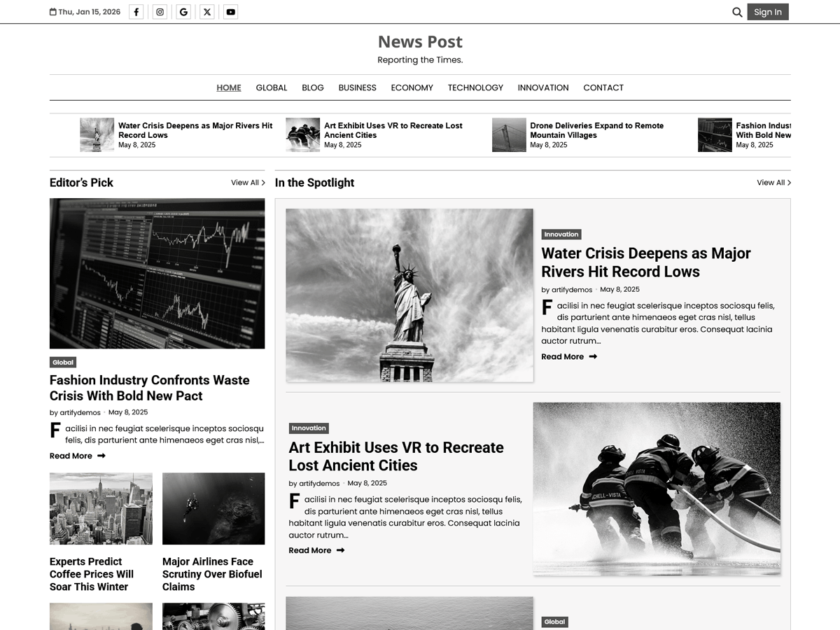Expand In the Spotlight via View All chevron
This screenshot has height=630, width=840.
coord(773,182)
